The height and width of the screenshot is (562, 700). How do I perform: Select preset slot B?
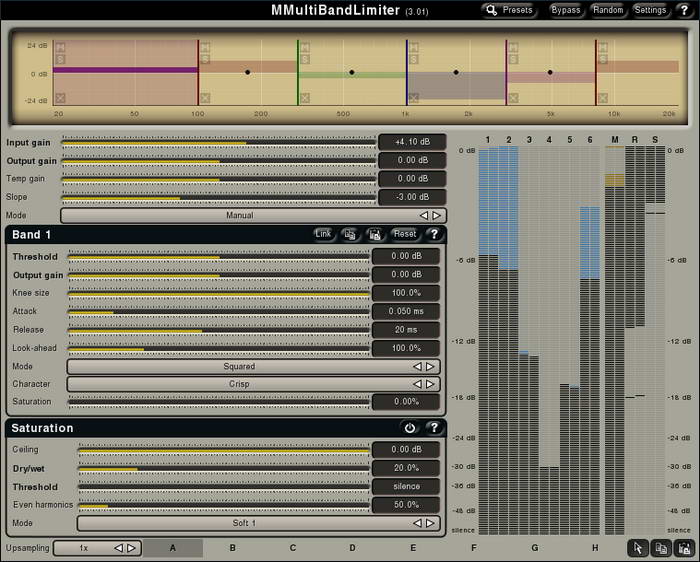233,548
